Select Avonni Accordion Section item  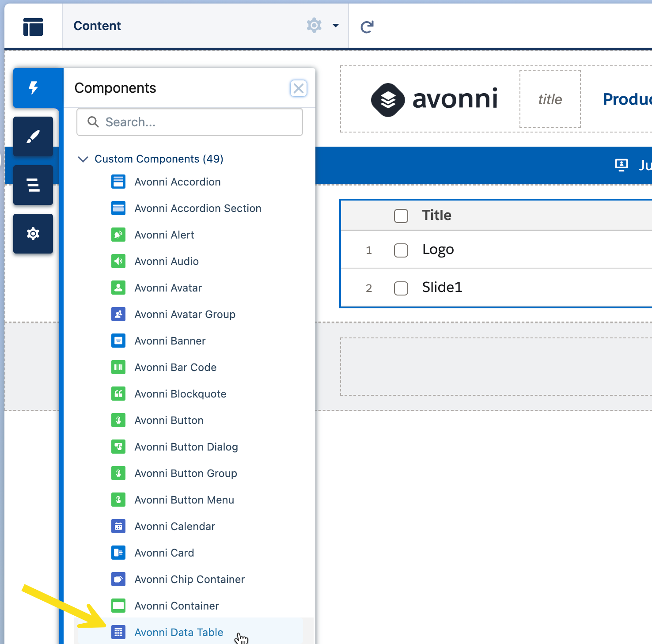coord(197,208)
